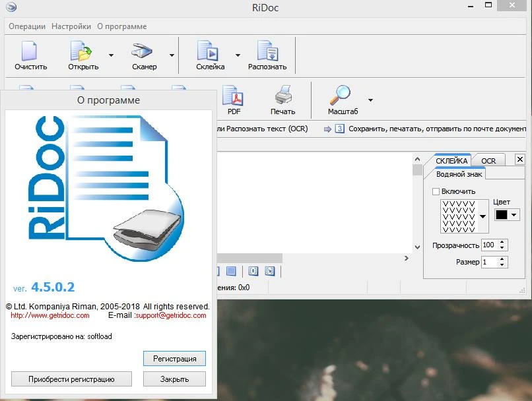The width and height of the screenshot is (532, 401).
Task: Minimize the RiDoc window
Action: (x=470, y=7)
